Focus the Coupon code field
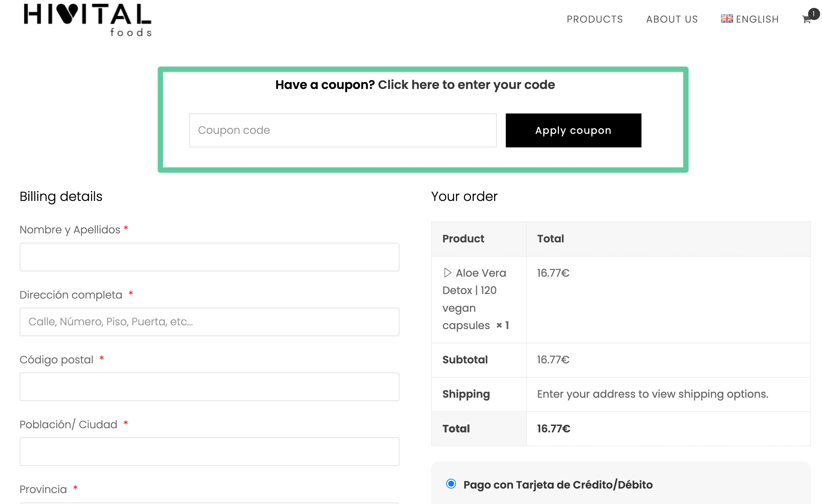This screenshot has width=822, height=504. coord(342,130)
